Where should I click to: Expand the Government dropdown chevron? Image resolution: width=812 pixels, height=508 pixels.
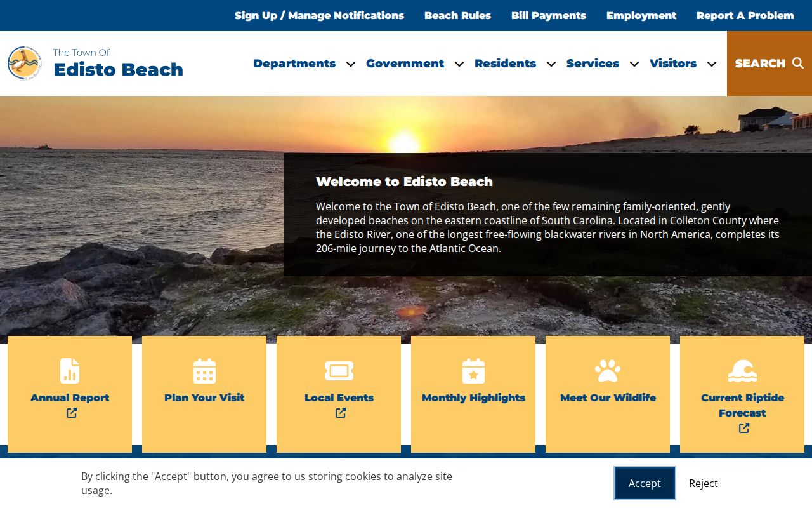coord(459,63)
